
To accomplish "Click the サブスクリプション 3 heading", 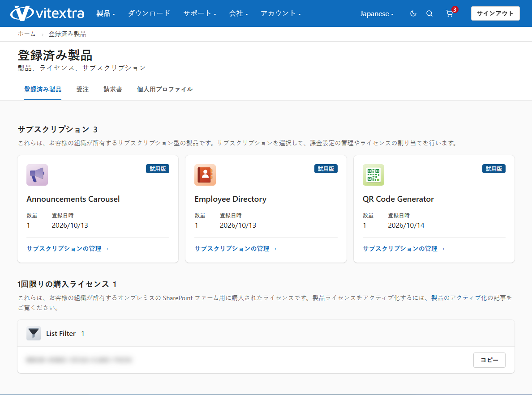I will 57,130.
